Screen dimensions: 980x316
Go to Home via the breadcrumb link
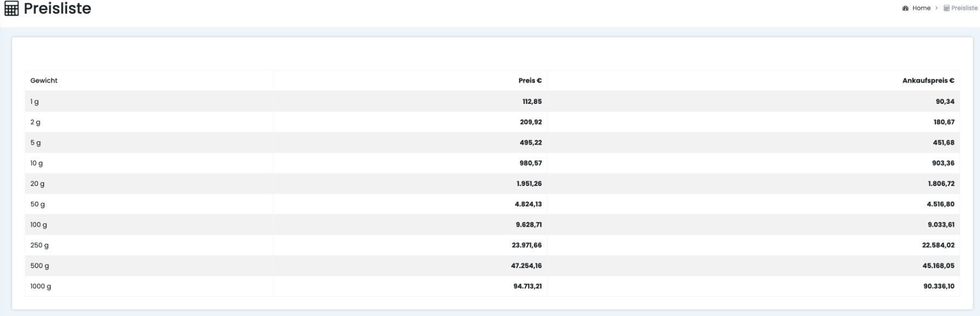coord(921,8)
